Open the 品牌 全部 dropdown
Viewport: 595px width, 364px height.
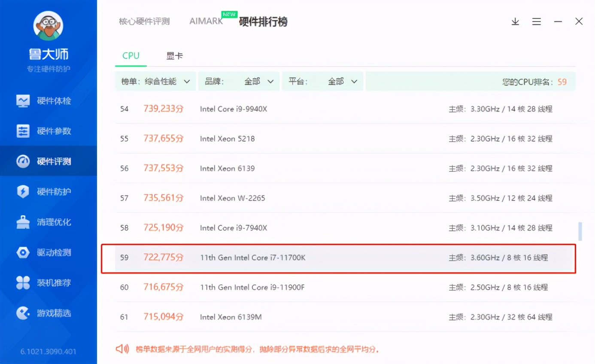coord(239,82)
